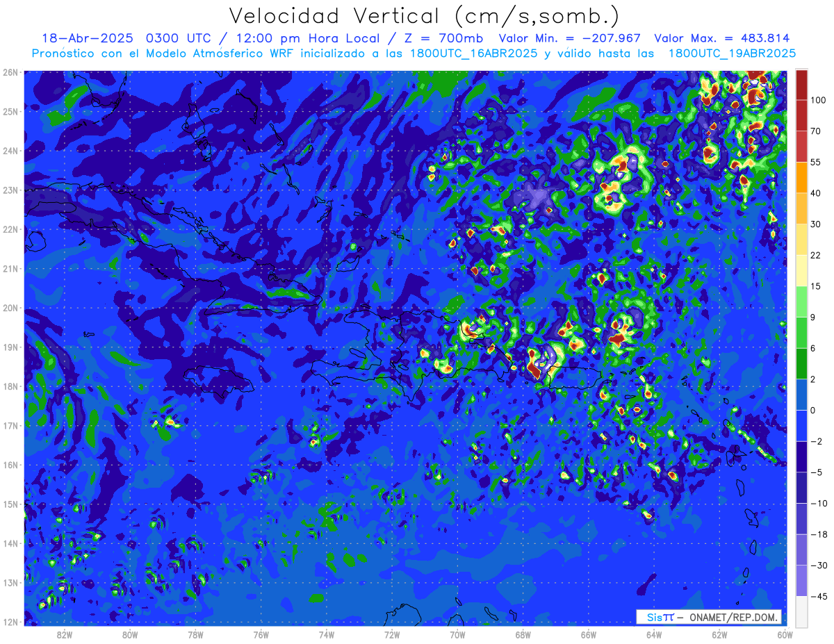Image resolution: width=834 pixels, height=644 pixels.
Task: Click legend value '100'
Action: tap(819, 101)
